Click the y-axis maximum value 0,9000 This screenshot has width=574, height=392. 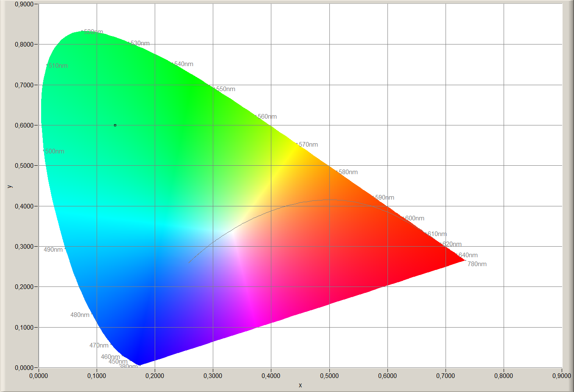pos(24,4)
